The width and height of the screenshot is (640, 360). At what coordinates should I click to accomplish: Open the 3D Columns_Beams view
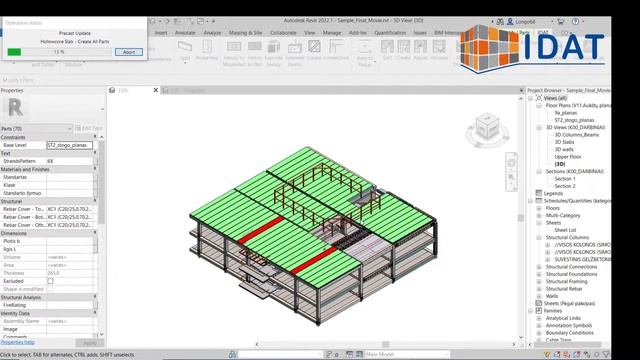pos(576,135)
